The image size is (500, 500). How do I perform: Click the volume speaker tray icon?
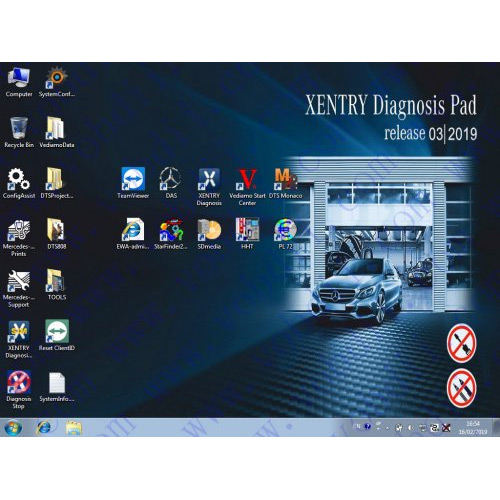pyautogui.click(x=411, y=428)
